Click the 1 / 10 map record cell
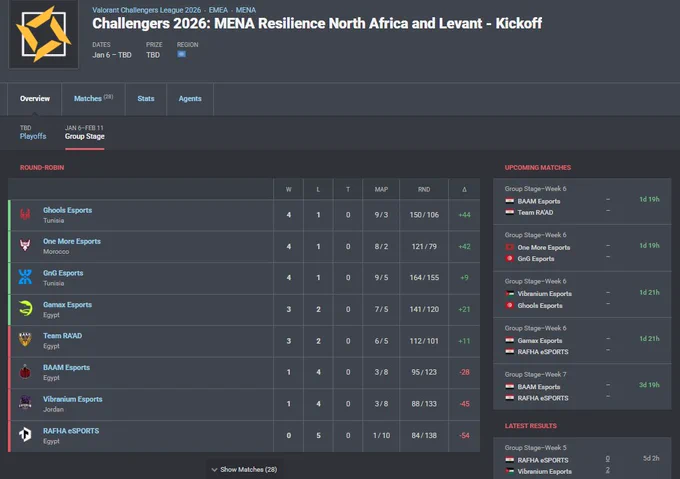 point(381,435)
